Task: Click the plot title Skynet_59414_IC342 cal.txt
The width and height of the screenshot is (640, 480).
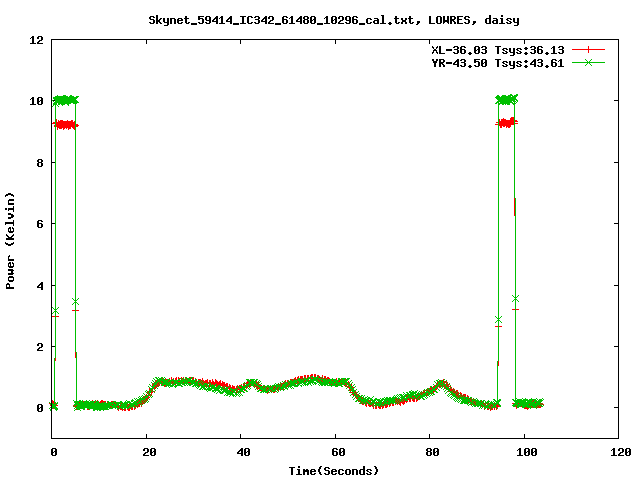Action: click(334, 20)
